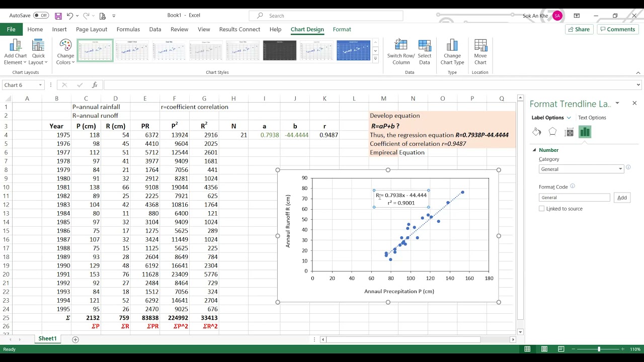
Task: Open the Effects pentagon icon
Action: pos(552,132)
